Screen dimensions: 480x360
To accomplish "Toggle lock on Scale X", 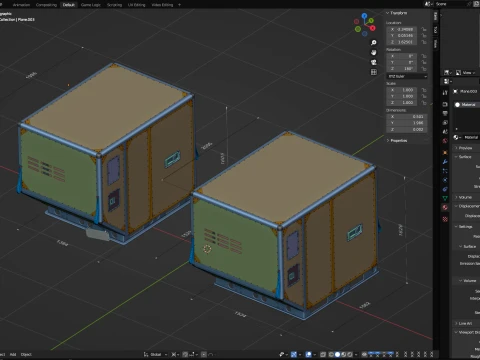I will click(424, 90).
